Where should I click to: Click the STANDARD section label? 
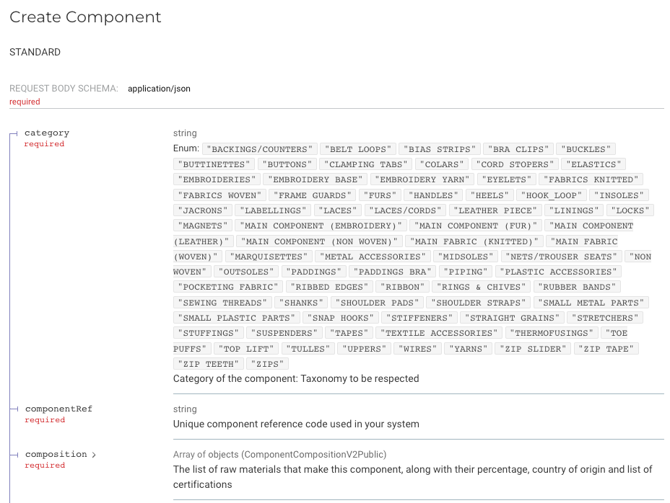[35, 52]
